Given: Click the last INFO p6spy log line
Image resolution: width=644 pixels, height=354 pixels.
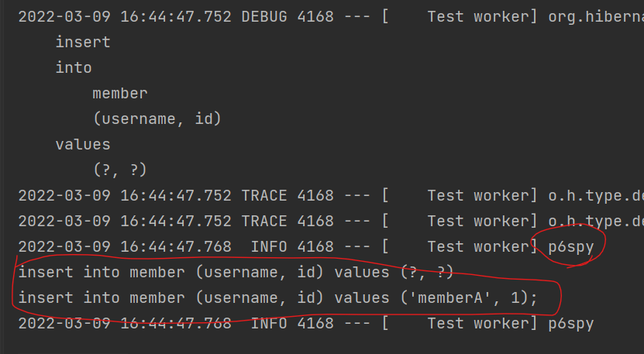Looking at the screenshot, I should click(306, 323).
